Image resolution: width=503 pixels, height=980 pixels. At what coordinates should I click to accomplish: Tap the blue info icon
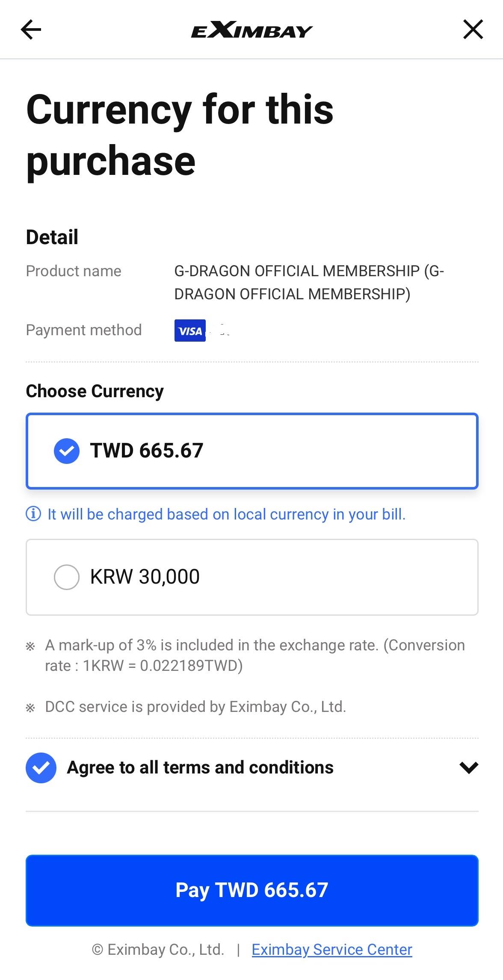tap(33, 514)
